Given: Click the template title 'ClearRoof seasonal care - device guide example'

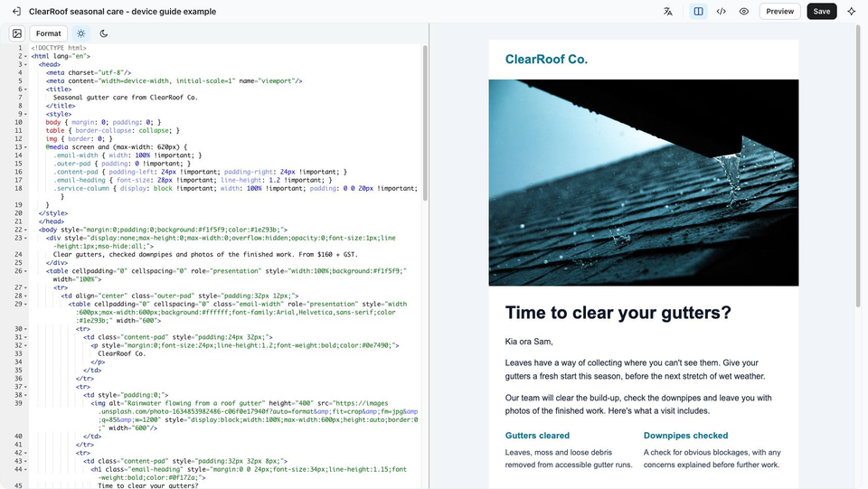Looking at the screenshot, I should pyautogui.click(x=122, y=11).
